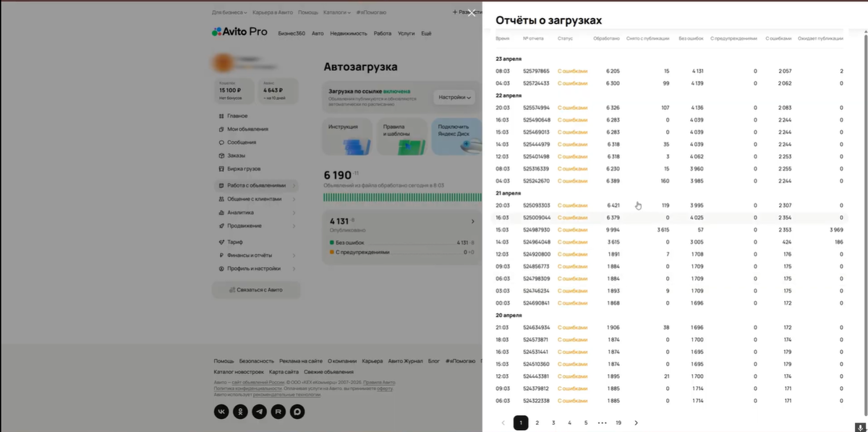Open the Реклама на сайте footer link

301,360
